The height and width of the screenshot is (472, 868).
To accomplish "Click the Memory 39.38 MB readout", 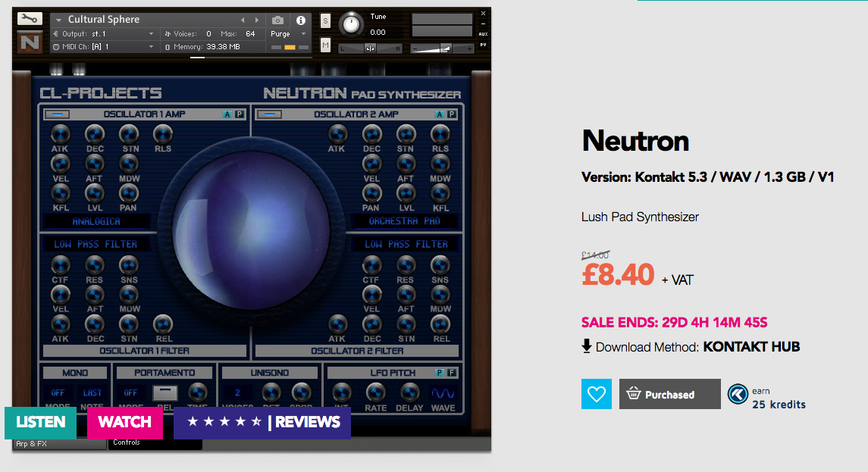I will 223,47.
